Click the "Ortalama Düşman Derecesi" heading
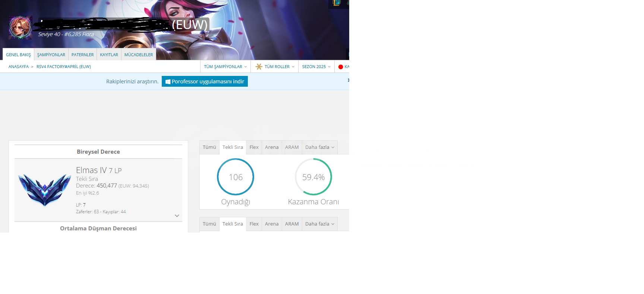Viewport: 644px width, 294px height. tap(98, 229)
